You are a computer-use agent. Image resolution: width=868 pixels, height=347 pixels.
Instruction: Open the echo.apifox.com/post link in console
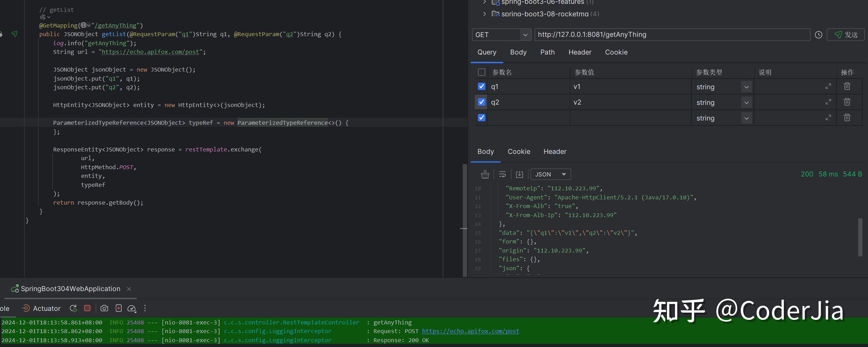(x=470, y=331)
